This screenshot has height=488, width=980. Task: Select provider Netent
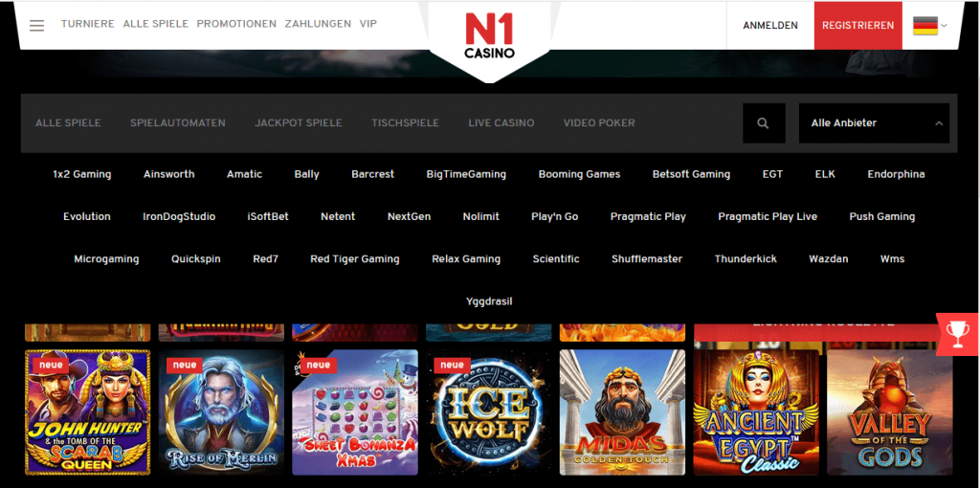pyautogui.click(x=338, y=217)
